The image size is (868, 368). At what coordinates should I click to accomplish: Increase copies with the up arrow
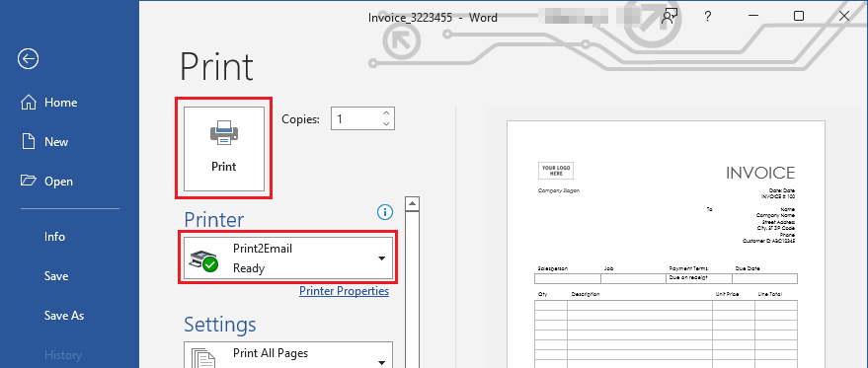point(386,112)
